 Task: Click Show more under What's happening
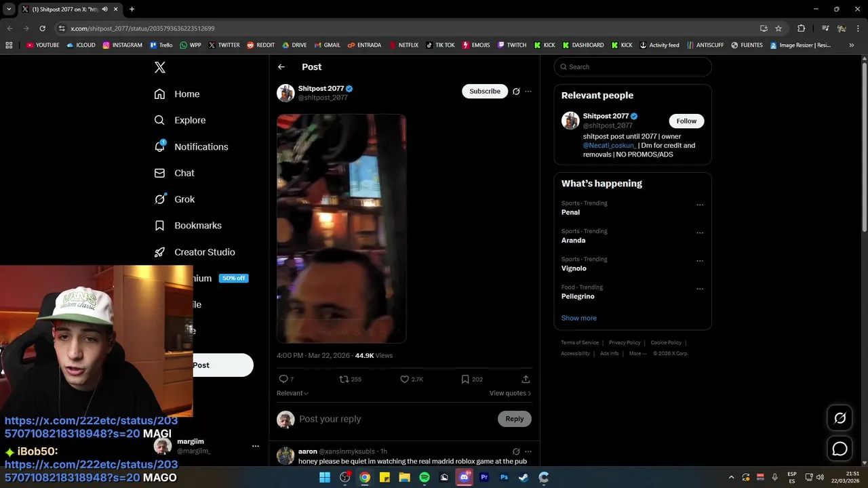pos(578,318)
